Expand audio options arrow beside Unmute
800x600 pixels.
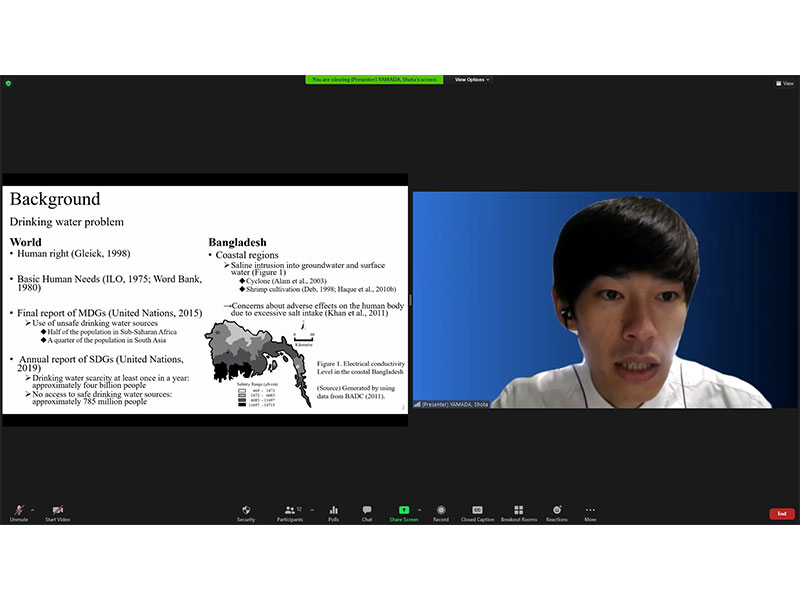32,508
